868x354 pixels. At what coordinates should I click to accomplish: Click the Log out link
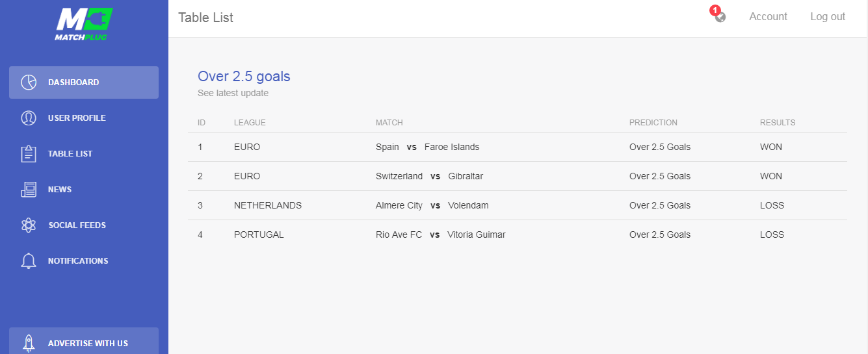tap(828, 17)
